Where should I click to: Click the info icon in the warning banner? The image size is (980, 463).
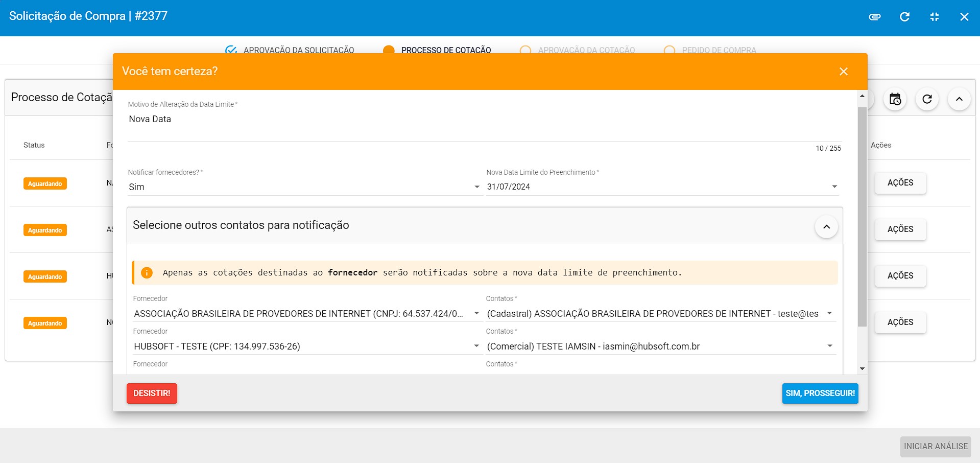tap(147, 272)
